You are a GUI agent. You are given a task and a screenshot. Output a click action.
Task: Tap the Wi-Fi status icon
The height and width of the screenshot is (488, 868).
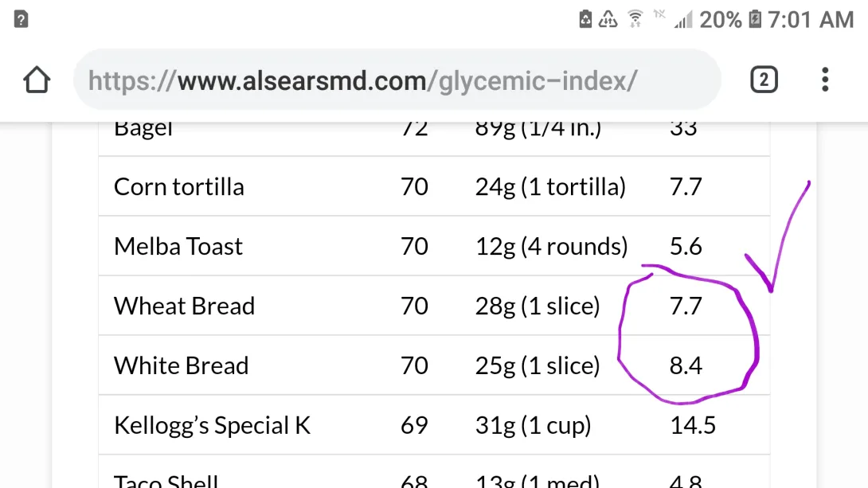[634, 18]
